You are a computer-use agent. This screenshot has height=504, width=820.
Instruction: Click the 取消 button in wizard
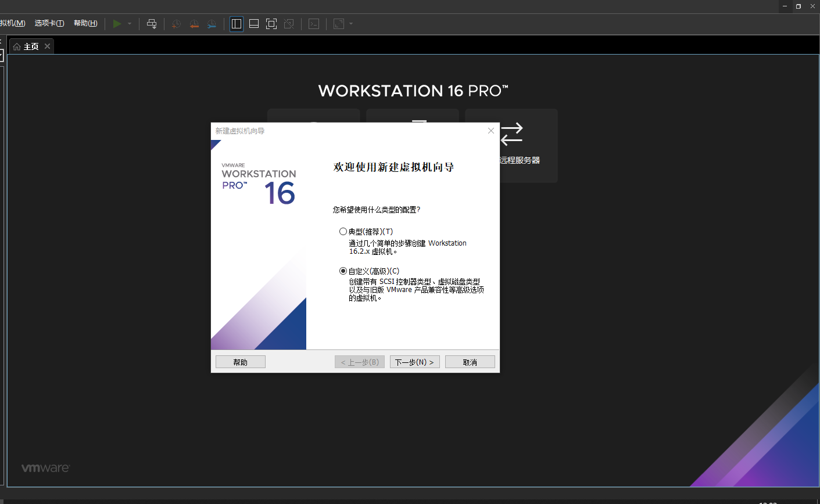[x=470, y=362]
